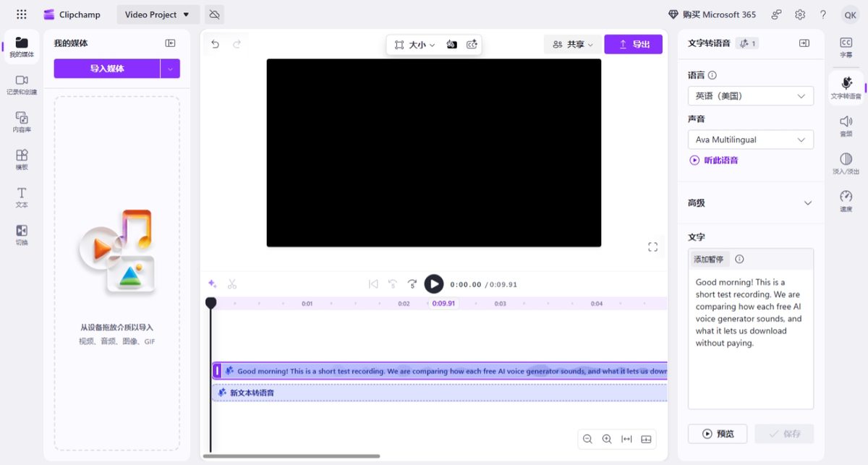The height and width of the screenshot is (465, 868).
Task: Click the scissors split icon
Action: [x=232, y=284]
